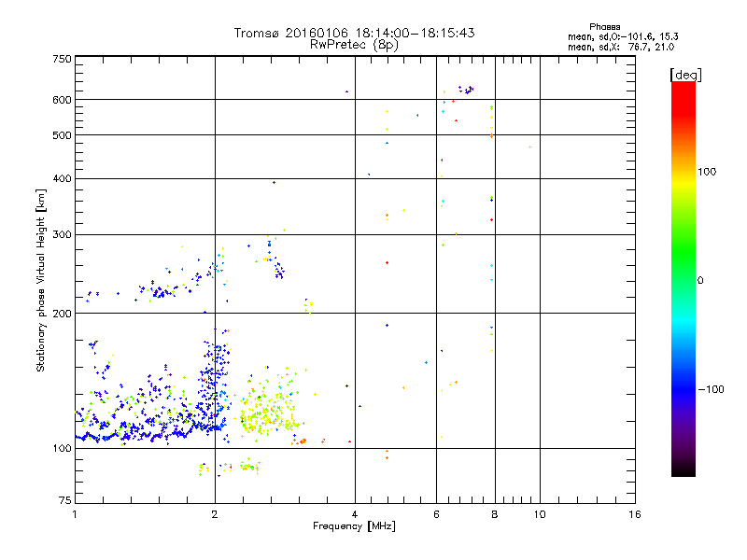Click the x-axis '10' tick label
This screenshot has width=747, height=560.
(x=540, y=514)
